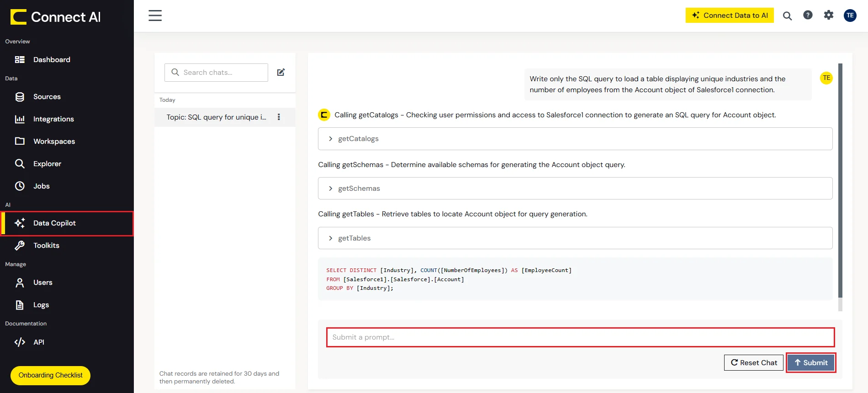Viewport: 868px width, 393px height.
Task: Click the 'Calling getSchemas' description text
Action: pos(471,164)
